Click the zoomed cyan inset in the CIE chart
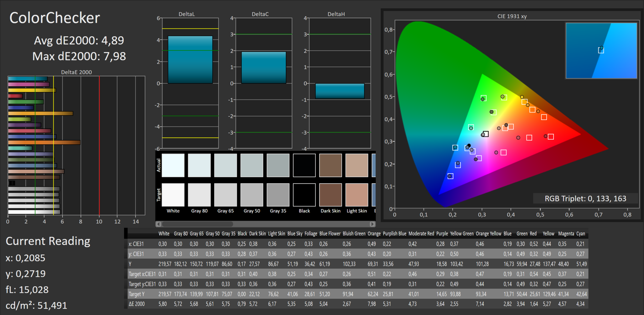Image resolution: width=644 pixels, height=315 pixels. (x=601, y=51)
